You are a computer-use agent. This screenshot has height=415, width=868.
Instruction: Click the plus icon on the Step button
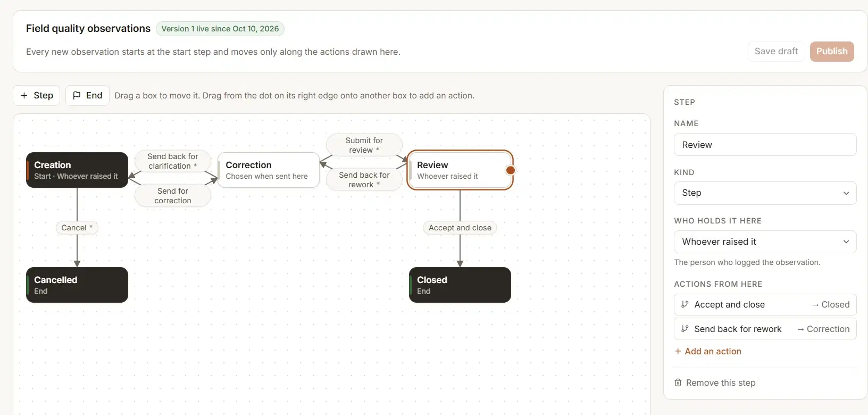pos(24,96)
